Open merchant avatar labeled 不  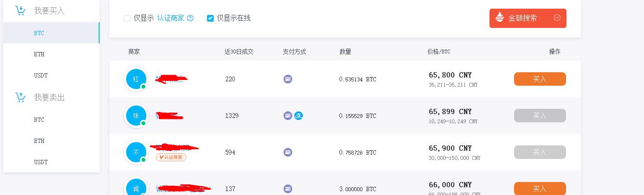click(x=136, y=152)
